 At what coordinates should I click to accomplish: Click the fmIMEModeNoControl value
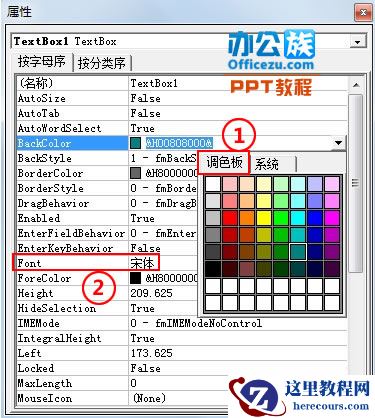(196, 323)
